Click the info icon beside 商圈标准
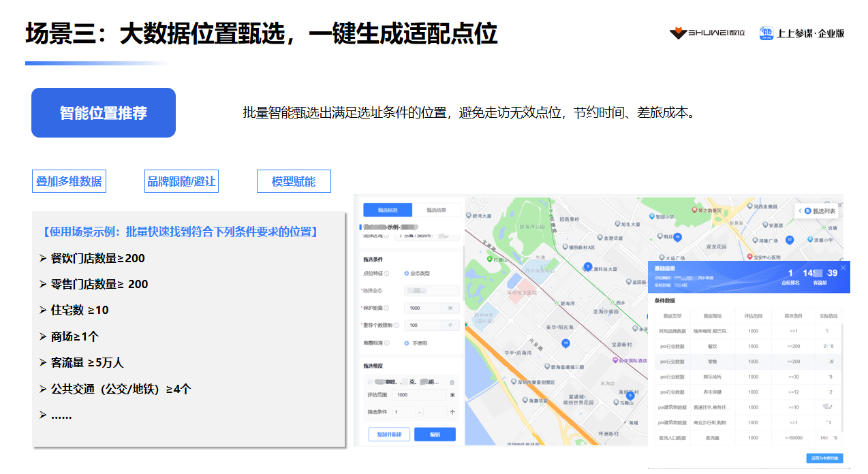 (387, 343)
